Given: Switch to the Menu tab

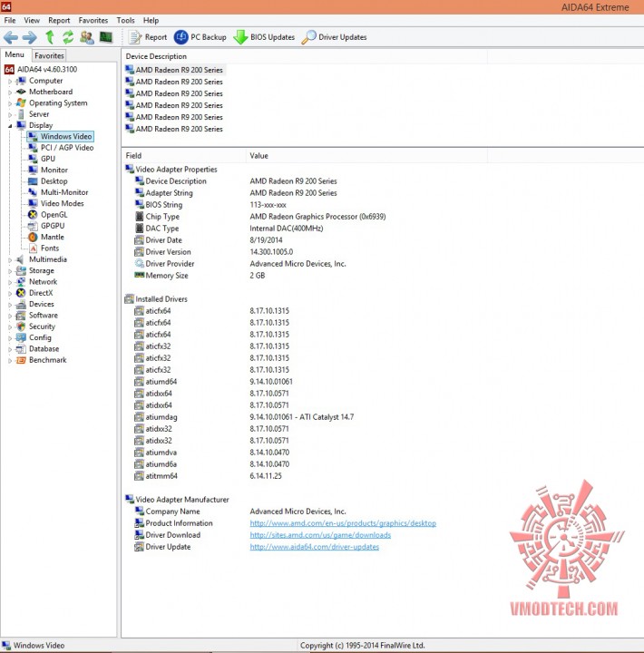Looking at the screenshot, I should 15,54.
